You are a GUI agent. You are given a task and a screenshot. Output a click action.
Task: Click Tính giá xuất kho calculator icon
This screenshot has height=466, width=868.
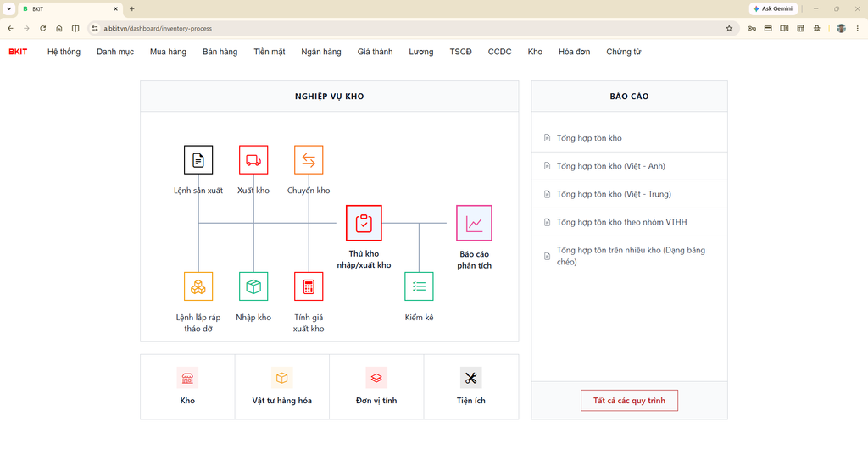(309, 286)
